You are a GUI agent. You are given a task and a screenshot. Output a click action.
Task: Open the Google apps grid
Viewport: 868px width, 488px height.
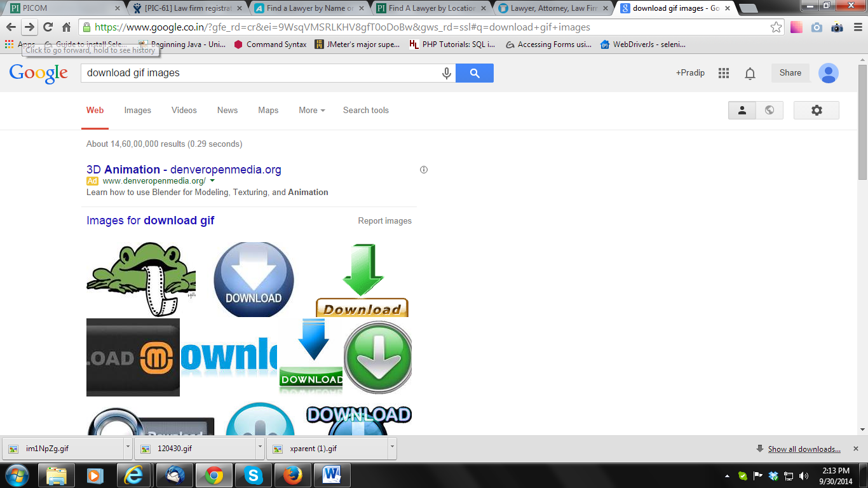(724, 73)
